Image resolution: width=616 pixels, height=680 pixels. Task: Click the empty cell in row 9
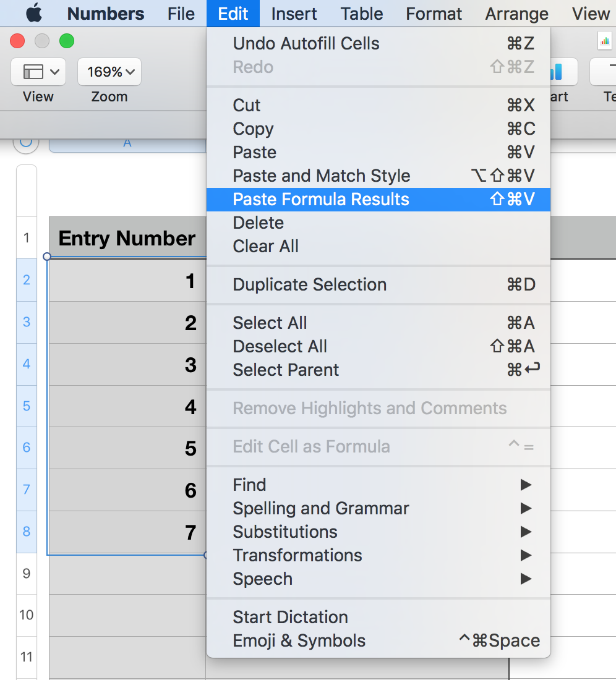pyautogui.click(x=127, y=574)
